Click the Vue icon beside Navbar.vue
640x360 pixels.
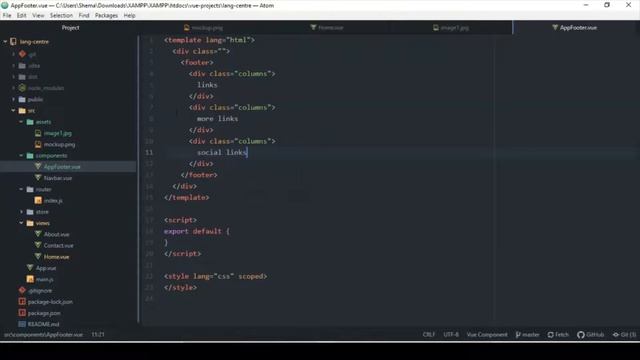[x=38, y=178]
